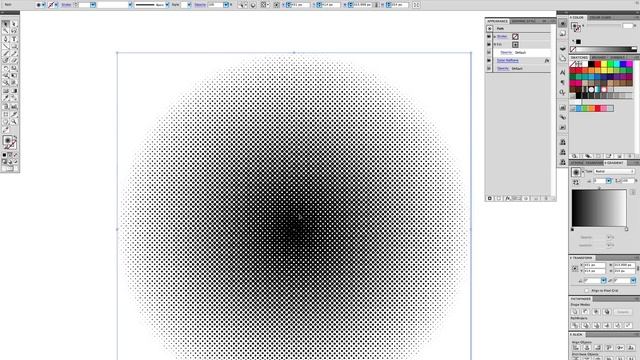Click Trim in Pathfinders row

click(x=586, y=325)
